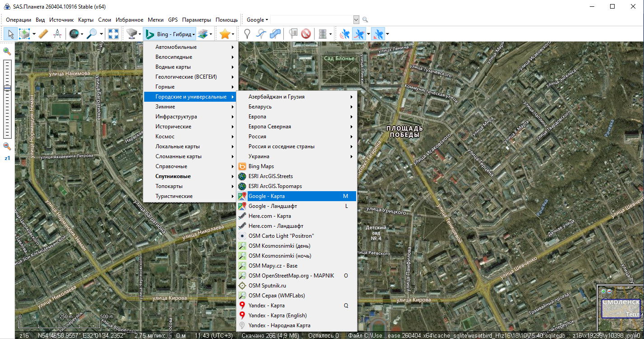The height and width of the screenshot is (339, 644).
Task: Expand the Google search provider dropdown
Action: (257, 20)
